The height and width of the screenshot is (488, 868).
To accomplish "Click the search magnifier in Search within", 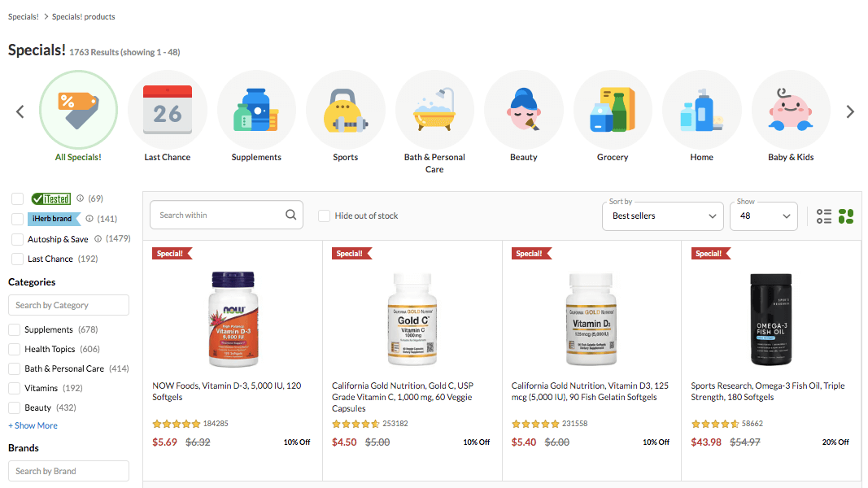I will click(x=290, y=214).
